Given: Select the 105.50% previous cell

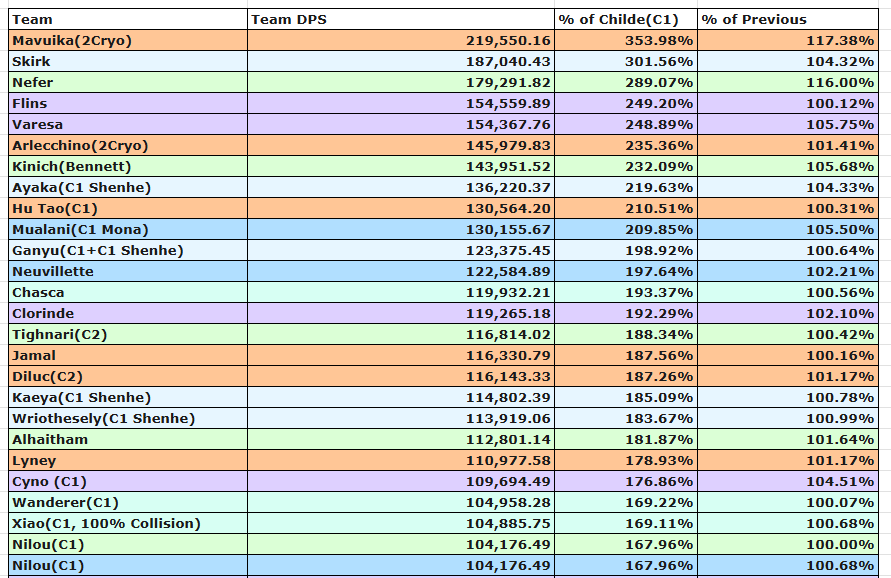Looking at the screenshot, I should [x=788, y=230].
